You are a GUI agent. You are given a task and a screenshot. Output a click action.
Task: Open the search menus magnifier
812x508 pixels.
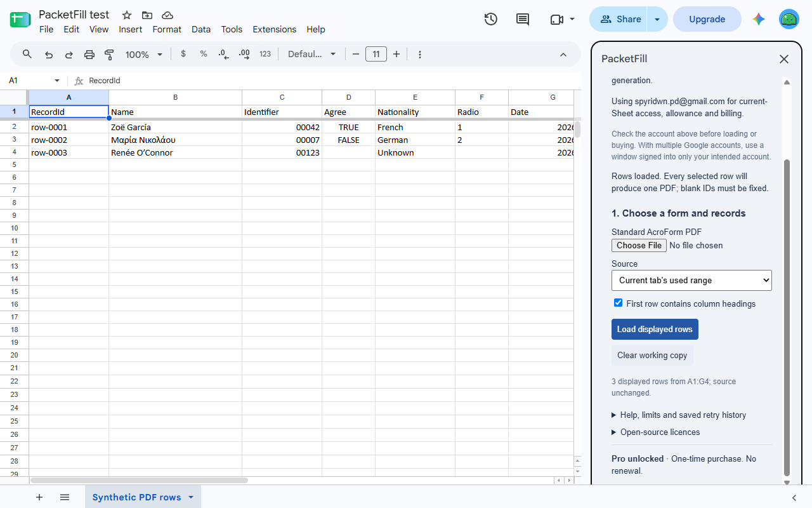(27, 54)
